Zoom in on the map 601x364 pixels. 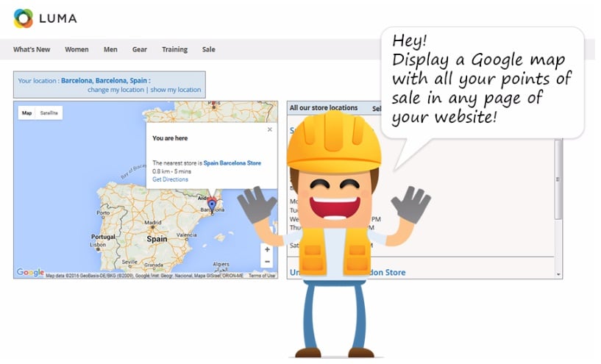tap(267, 249)
